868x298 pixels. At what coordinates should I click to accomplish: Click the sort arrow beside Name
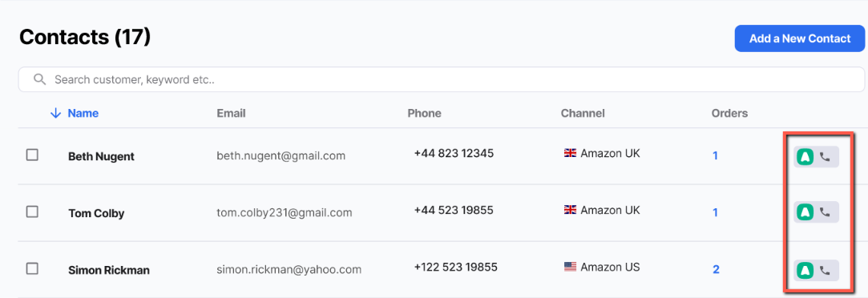point(55,113)
